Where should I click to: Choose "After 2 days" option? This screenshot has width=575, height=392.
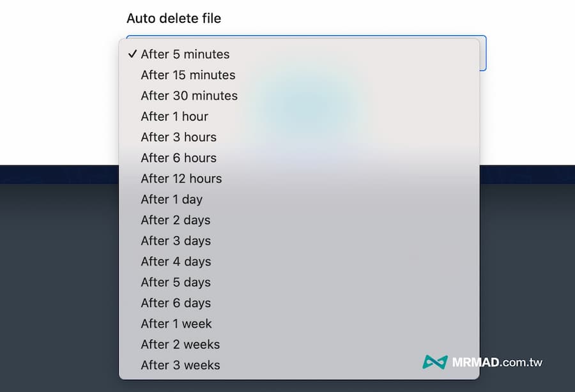176,220
